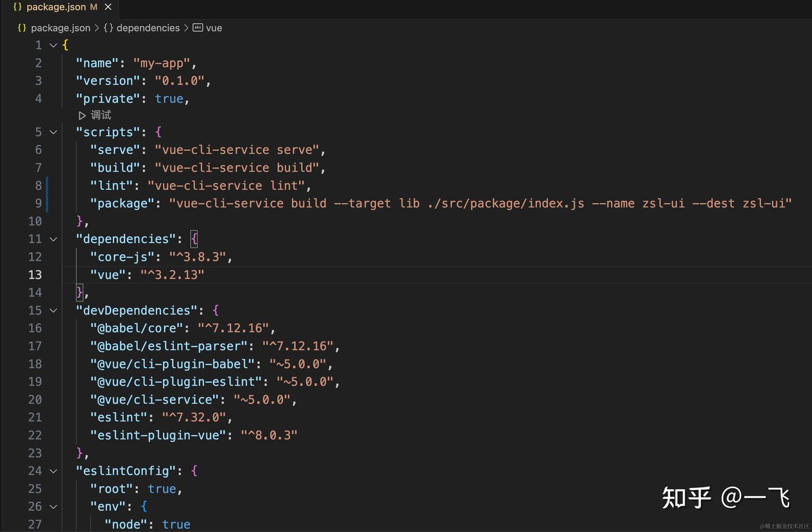Click the modified change bar beside line 8
The height and width of the screenshot is (532, 812).
click(x=47, y=185)
